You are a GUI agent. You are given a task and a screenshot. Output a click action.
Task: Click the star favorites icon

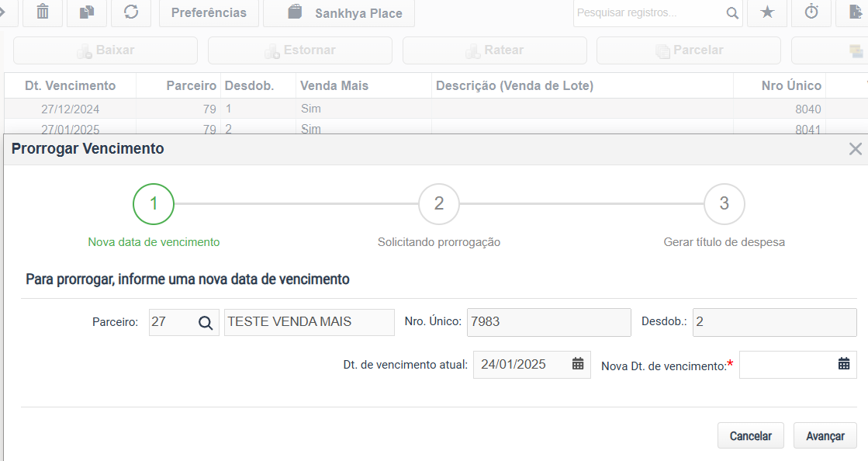pyautogui.click(x=767, y=12)
